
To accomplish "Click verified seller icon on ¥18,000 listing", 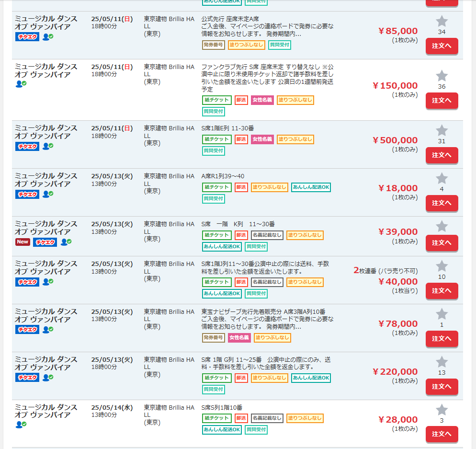I will [48, 194].
